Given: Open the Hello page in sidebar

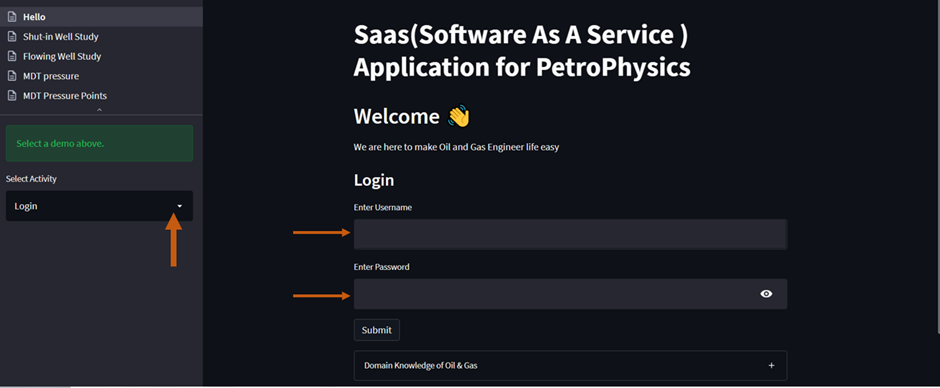Looking at the screenshot, I should 101,17.
